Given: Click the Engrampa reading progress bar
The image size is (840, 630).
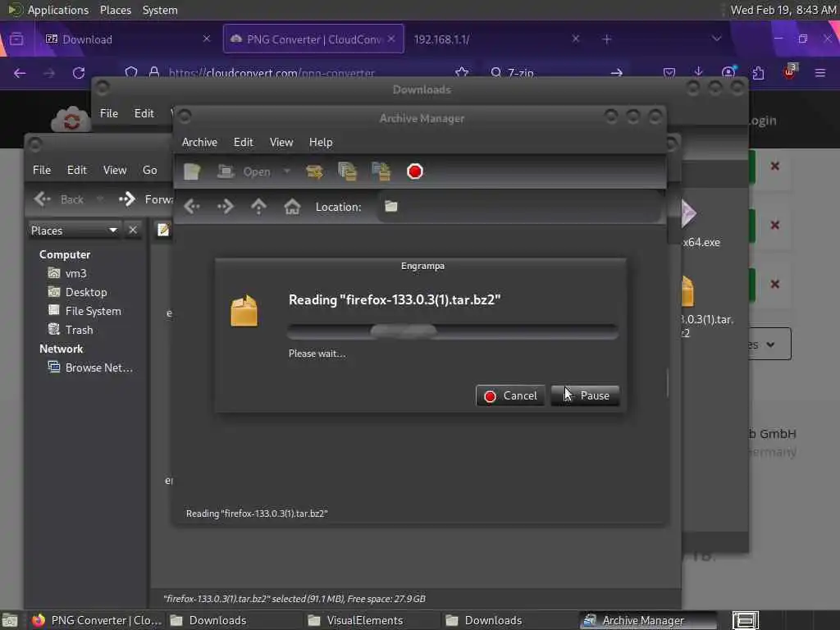Looking at the screenshot, I should 453,331.
